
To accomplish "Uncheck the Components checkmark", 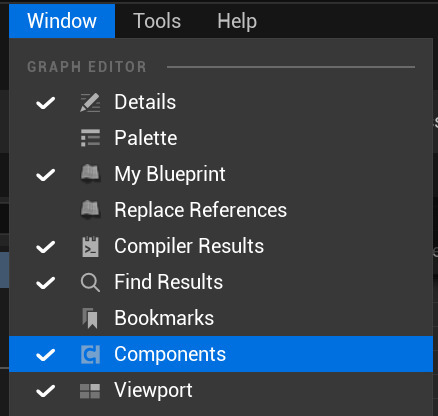I will pos(46,355).
